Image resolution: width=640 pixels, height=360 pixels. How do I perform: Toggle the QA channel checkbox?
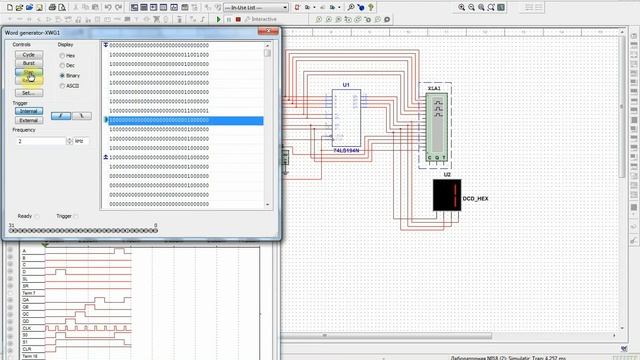point(11,300)
